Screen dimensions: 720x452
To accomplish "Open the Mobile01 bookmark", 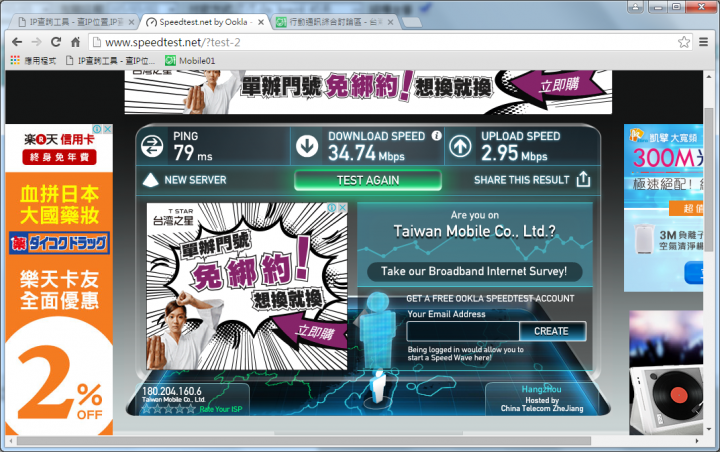I will click(x=190, y=61).
